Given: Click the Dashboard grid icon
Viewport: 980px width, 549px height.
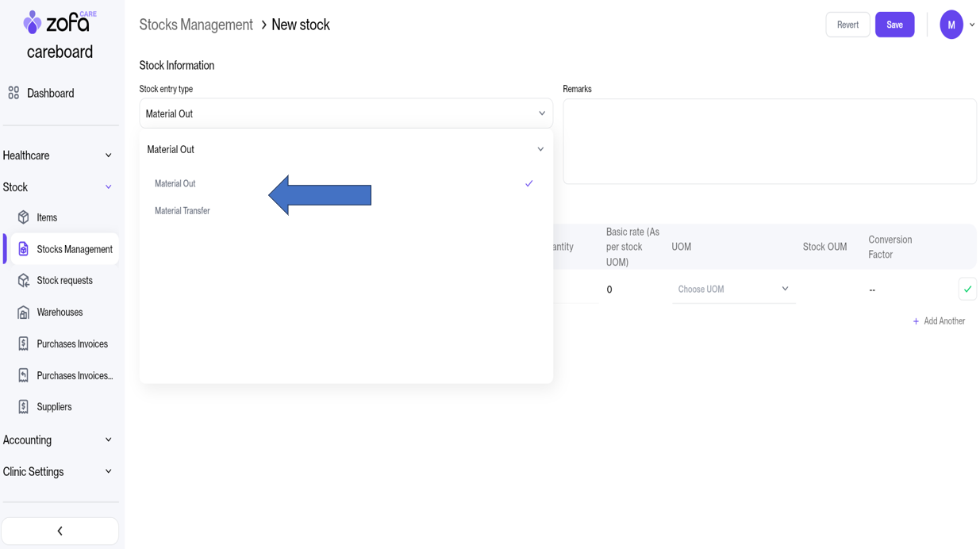Looking at the screenshot, I should pos(13,93).
